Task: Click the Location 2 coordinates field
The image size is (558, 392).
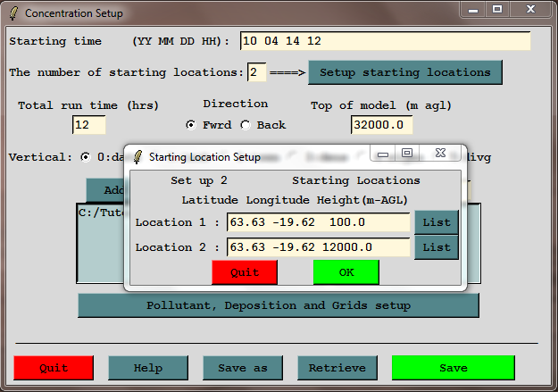Action: (319, 247)
